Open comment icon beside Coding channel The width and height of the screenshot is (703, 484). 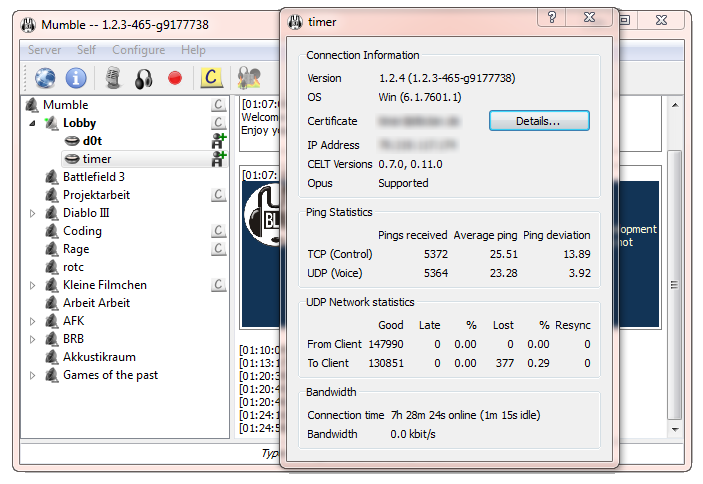coord(218,230)
